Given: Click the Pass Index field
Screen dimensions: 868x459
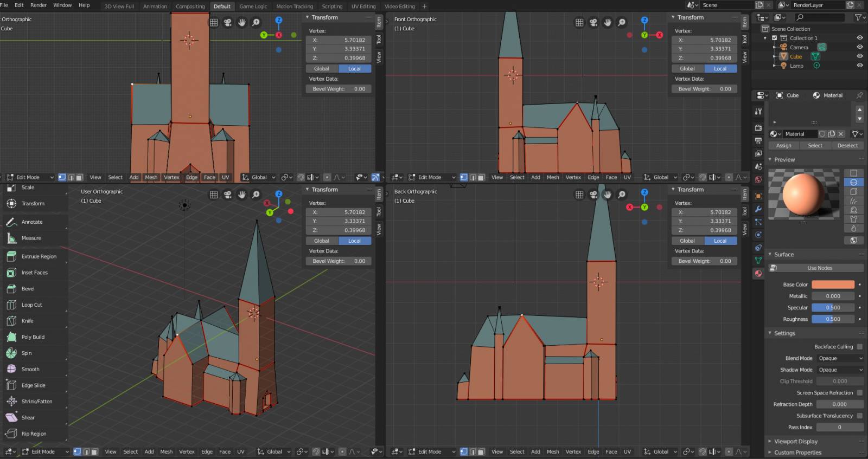Looking at the screenshot, I should (839, 427).
